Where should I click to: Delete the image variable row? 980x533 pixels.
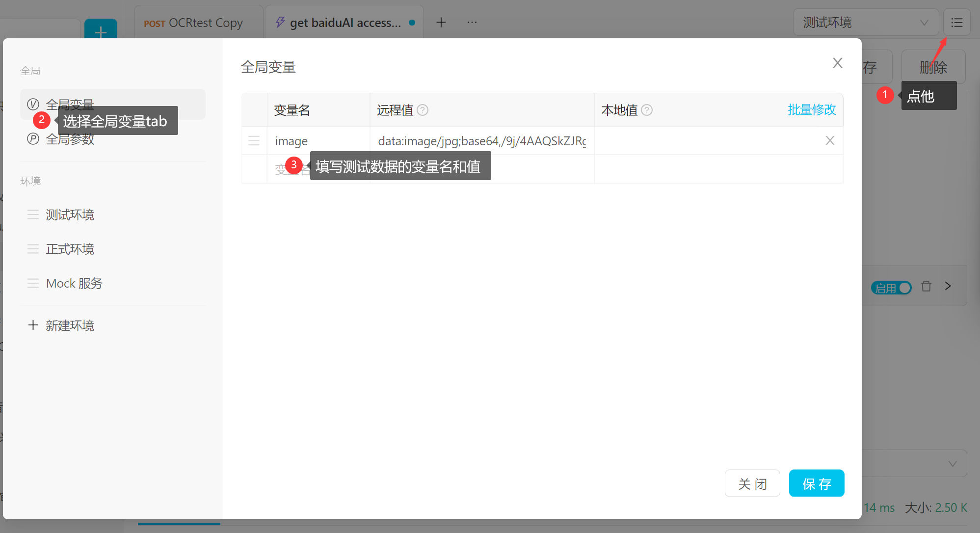pos(830,141)
